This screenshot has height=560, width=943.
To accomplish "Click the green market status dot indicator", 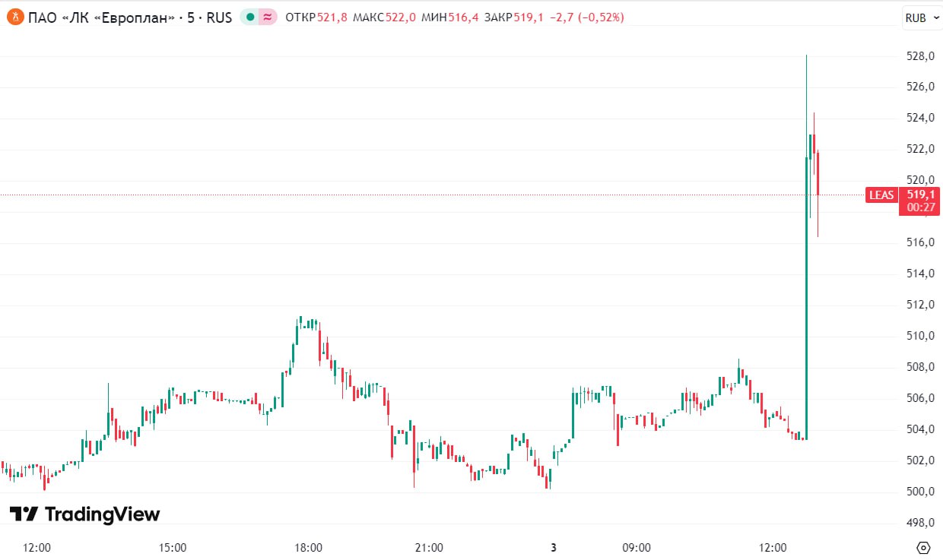I will [250, 17].
